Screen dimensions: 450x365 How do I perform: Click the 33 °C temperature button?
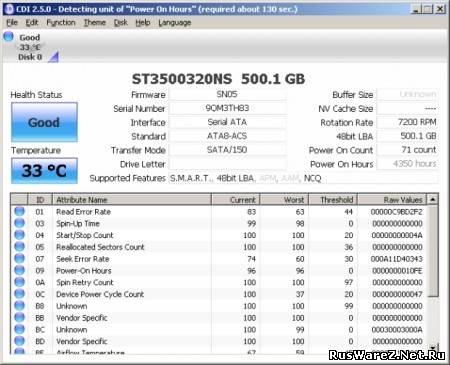pyautogui.click(x=44, y=171)
